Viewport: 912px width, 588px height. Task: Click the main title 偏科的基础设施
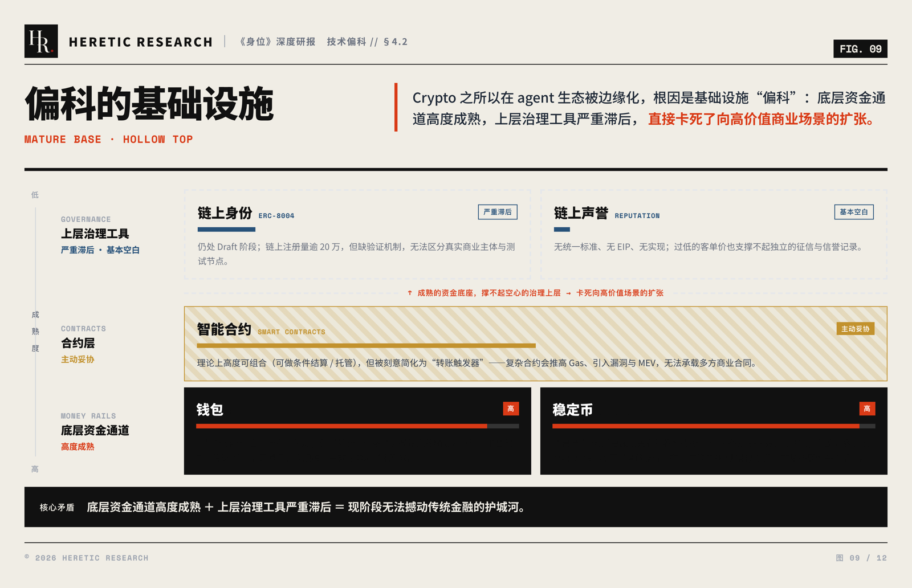coord(149,104)
